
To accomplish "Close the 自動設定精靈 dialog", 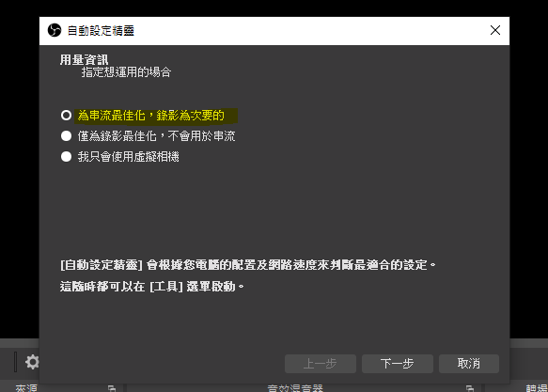I will 494,30.
